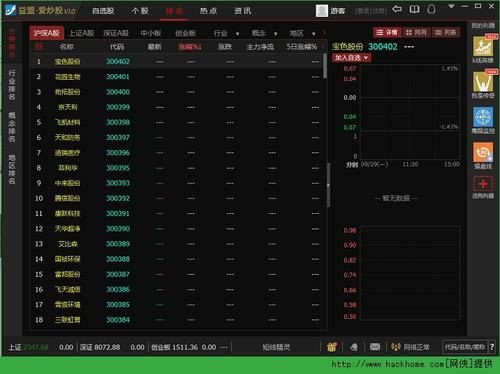
Task: Open the K线英雄 tool icon
Action: (483, 47)
